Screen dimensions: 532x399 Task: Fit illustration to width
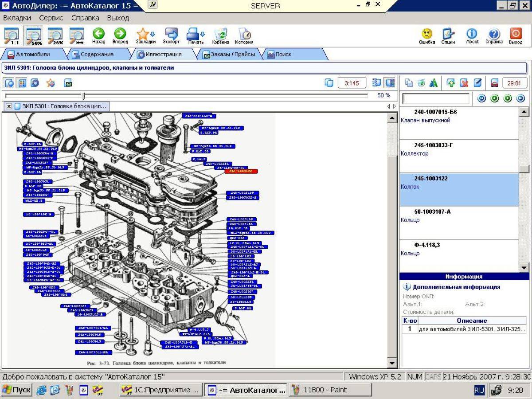pos(77,36)
